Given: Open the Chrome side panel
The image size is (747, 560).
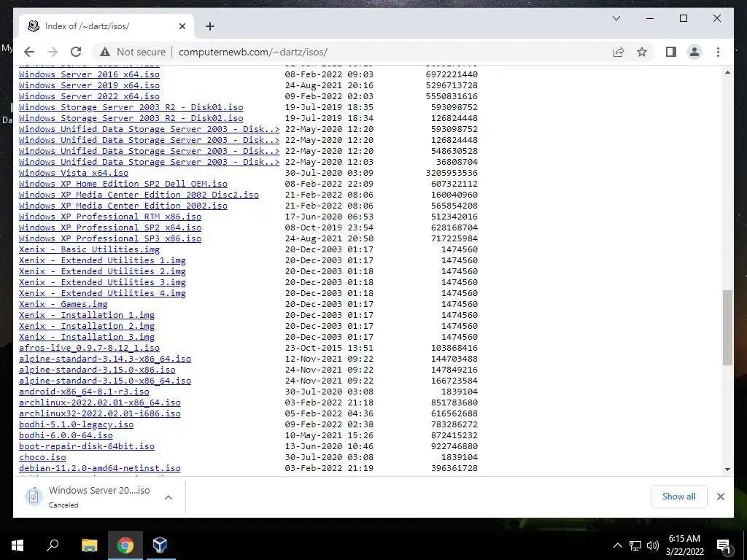Looking at the screenshot, I should tap(671, 52).
